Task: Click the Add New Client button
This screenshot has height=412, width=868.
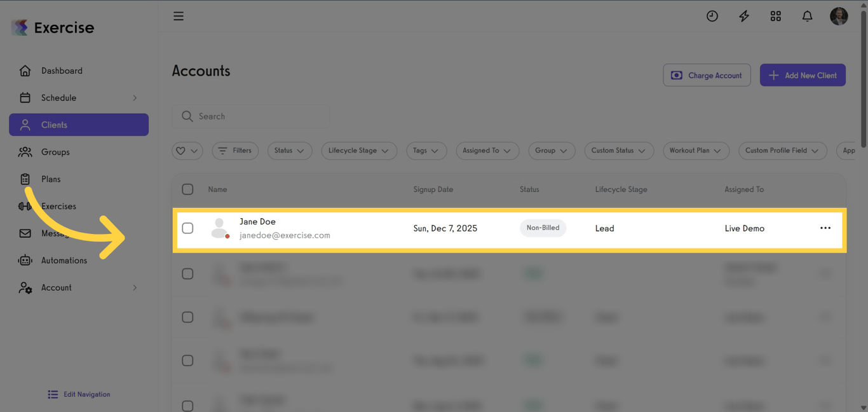Action: (803, 74)
